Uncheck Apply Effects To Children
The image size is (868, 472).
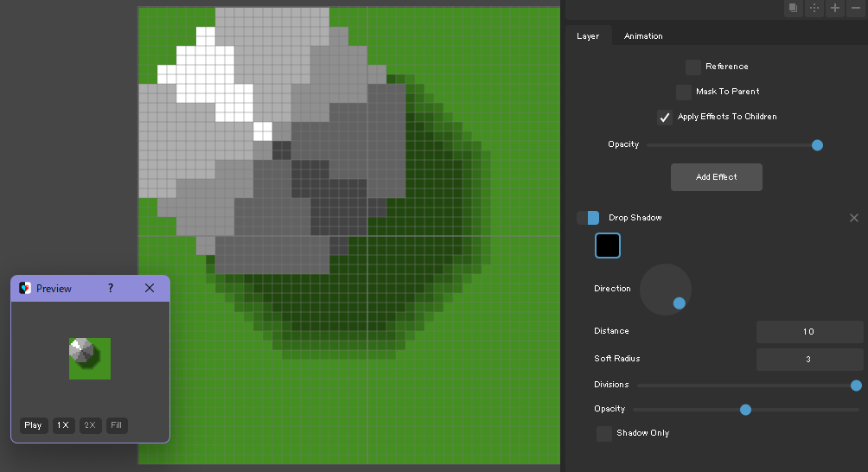pyautogui.click(x=665, y=118)
